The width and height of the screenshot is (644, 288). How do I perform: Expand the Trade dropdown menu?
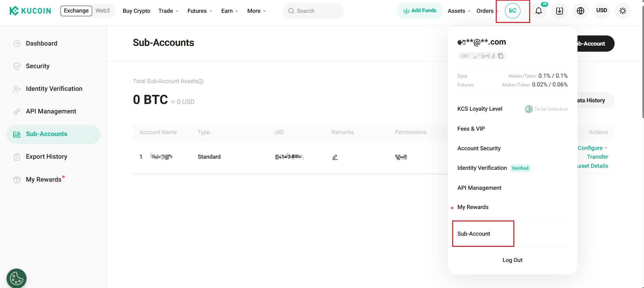(169, 11)
